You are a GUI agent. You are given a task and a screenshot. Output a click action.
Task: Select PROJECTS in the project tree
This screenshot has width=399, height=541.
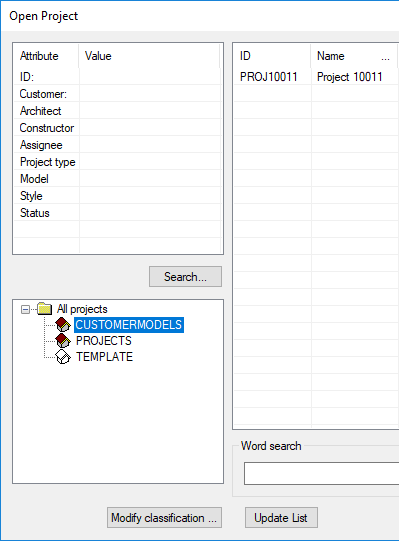pyautogui.click(x=104, y=341)
